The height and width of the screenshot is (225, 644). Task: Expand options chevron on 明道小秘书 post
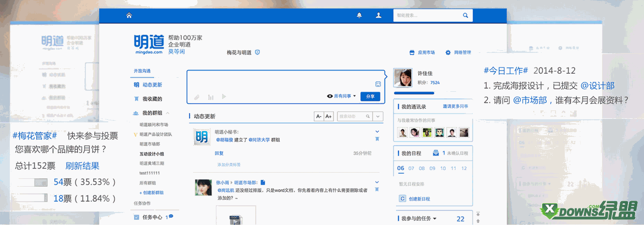click(377, 132)
